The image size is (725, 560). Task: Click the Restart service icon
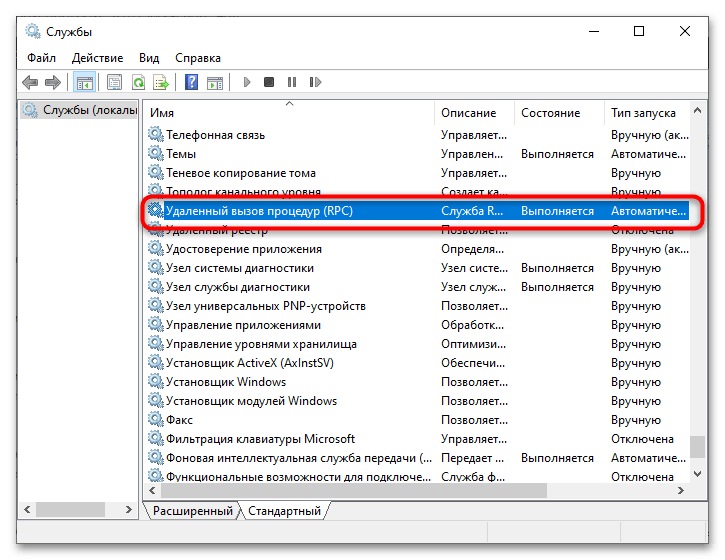[x=315, y=82]
